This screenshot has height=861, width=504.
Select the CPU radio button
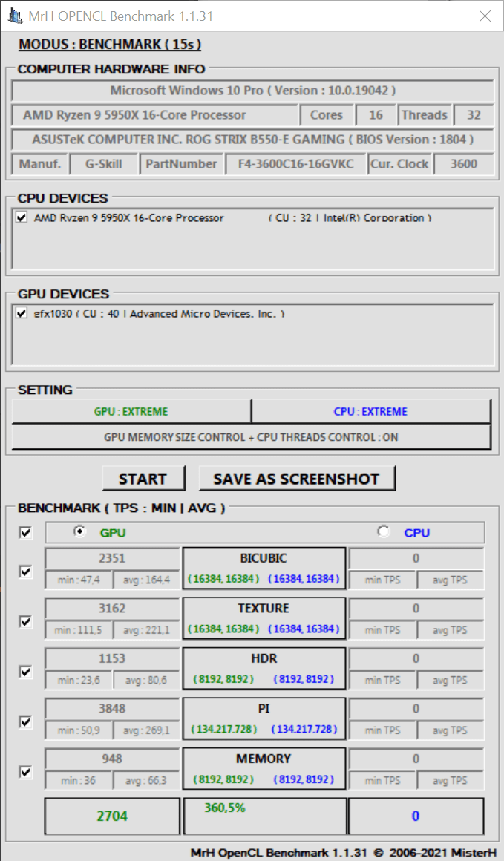[x=383, y=531]
